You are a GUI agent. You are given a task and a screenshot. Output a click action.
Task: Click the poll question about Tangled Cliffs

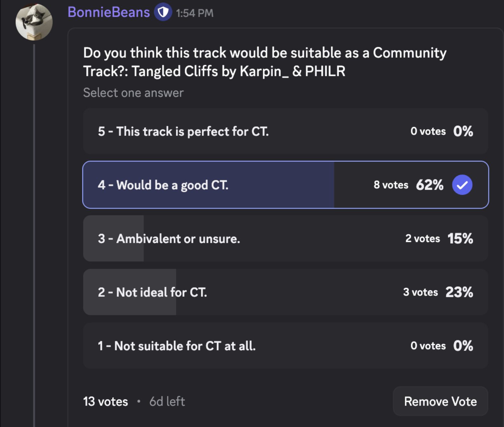[x=264, y=62]
